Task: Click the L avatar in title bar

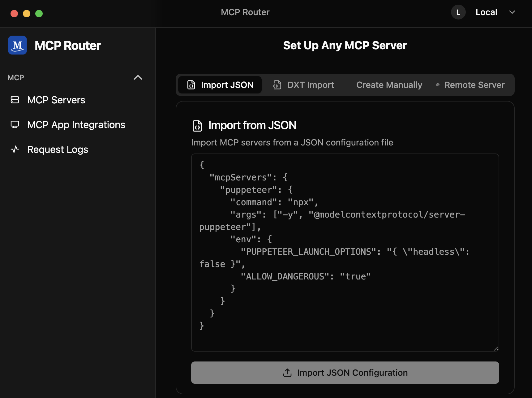Action: coord(458,12)
